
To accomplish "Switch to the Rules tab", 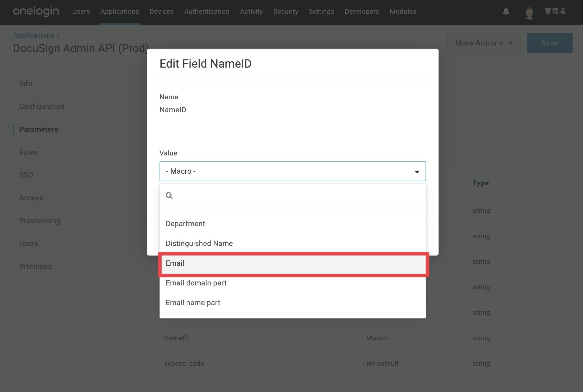I will pos(28,152).
